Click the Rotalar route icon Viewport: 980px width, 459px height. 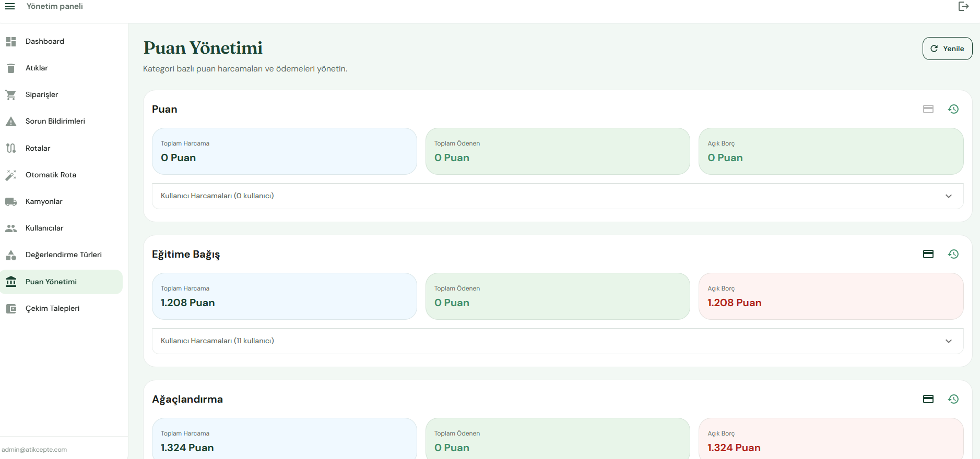coord(11,148)
